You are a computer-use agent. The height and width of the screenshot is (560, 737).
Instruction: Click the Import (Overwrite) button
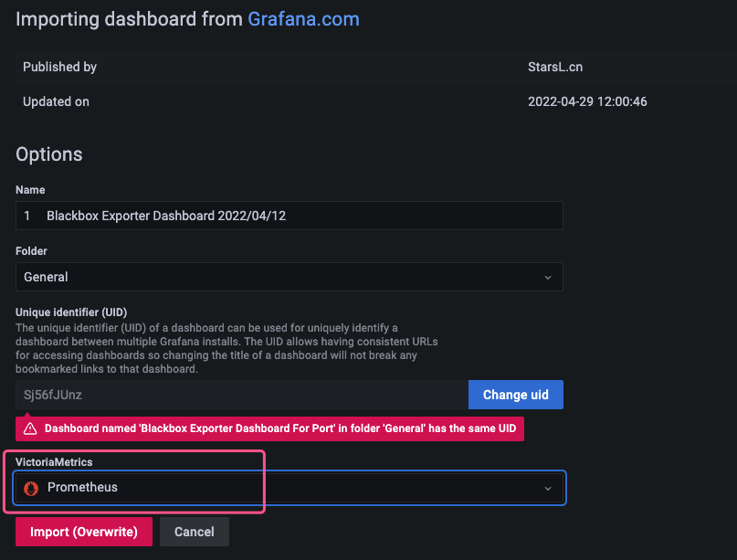(x=84, y=532)
